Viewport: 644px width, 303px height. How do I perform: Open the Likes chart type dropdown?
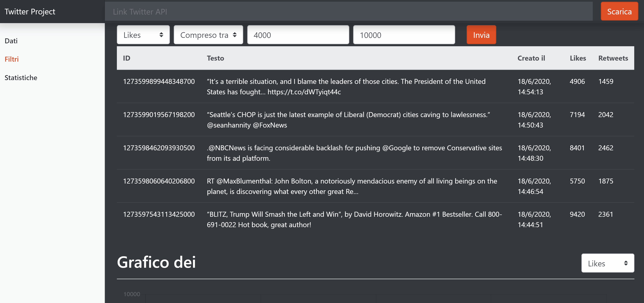coord(607,263)
